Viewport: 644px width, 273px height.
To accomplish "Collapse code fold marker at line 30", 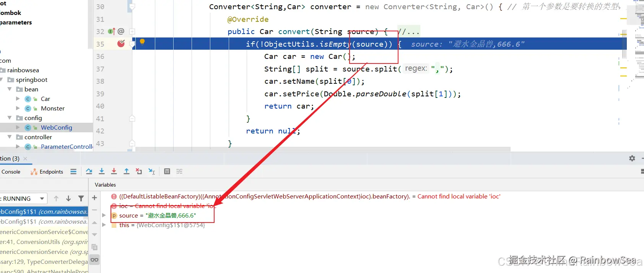I will [132, 6].
